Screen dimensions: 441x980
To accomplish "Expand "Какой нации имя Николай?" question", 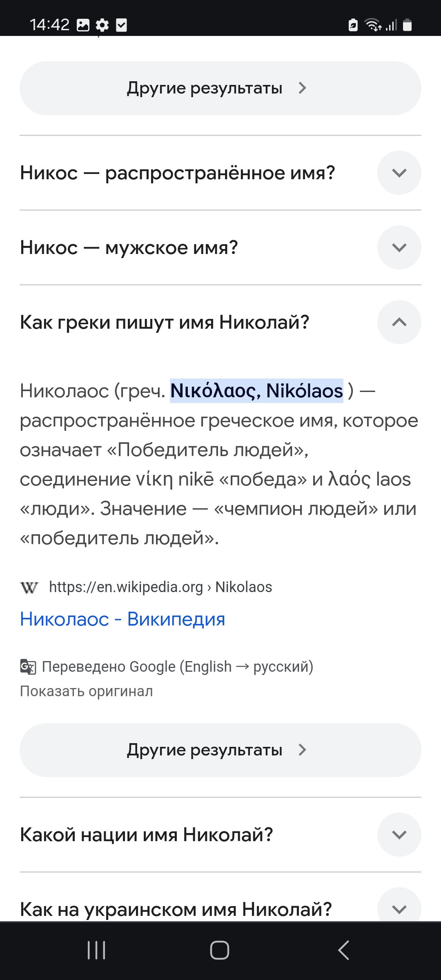I will [x=220, y=835].
